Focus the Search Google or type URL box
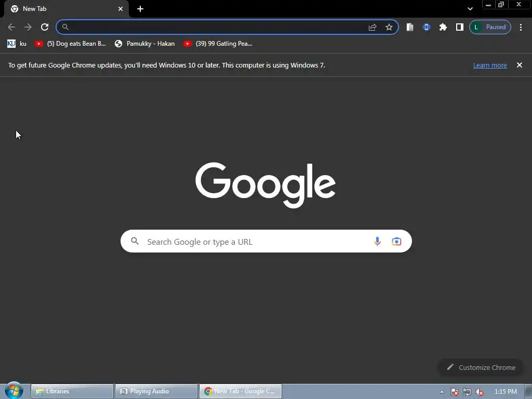Viewport: 532px width, 399px height. point(266,241)
